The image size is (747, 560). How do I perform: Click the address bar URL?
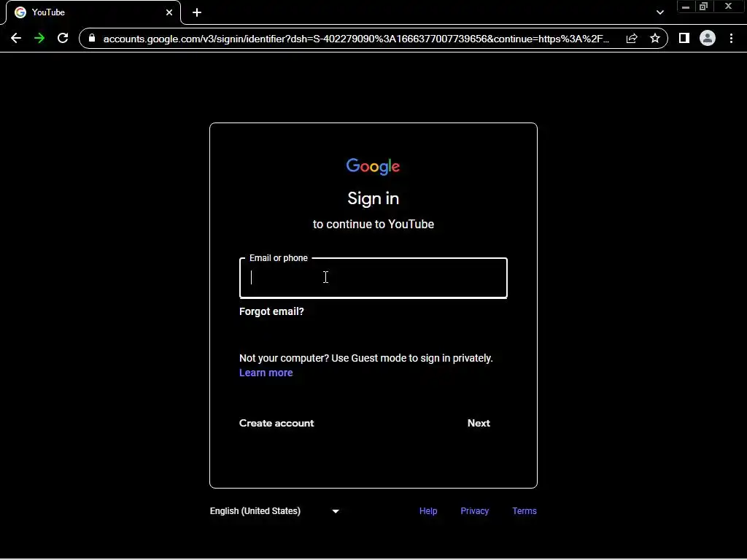(356, 39)
